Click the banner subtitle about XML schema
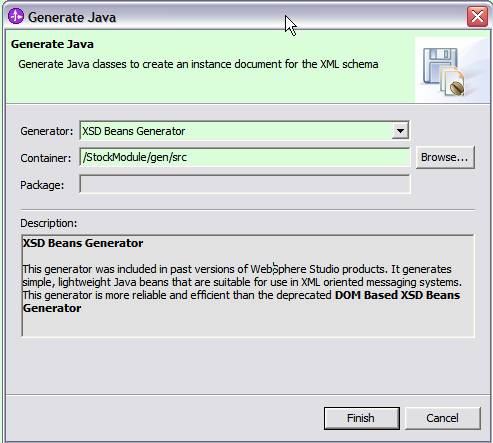 pos(198,64)
